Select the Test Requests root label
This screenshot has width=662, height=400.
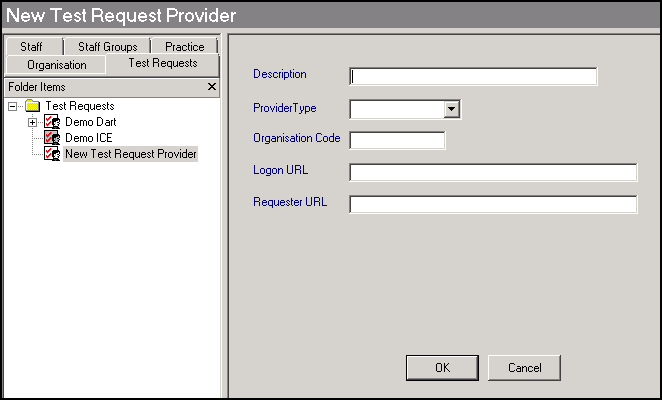(80, 106)
